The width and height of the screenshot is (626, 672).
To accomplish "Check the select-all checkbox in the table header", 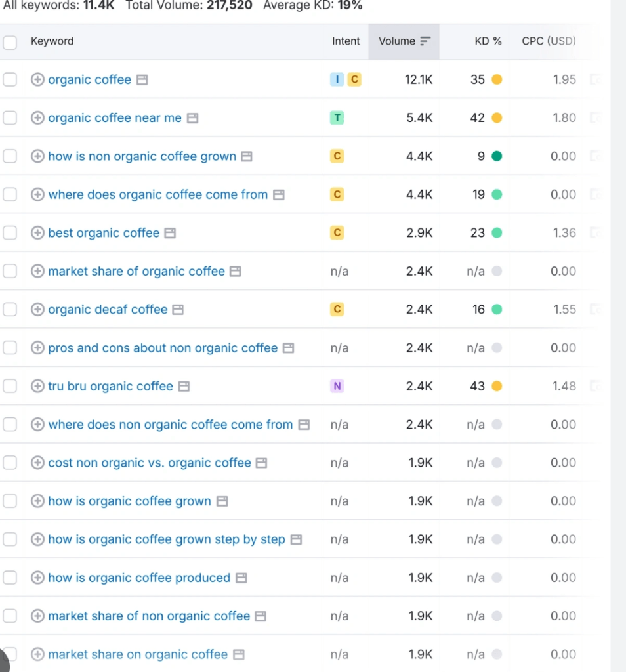I will click(x=10, y=41).
